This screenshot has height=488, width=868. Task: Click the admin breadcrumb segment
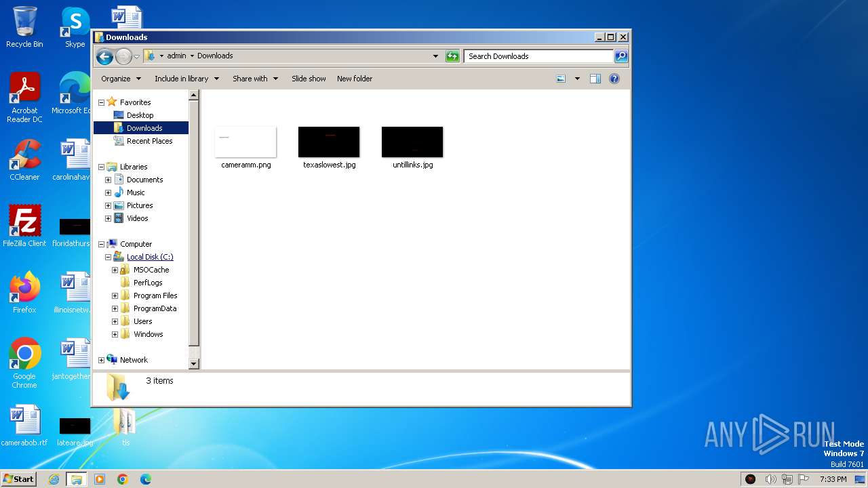176,56
